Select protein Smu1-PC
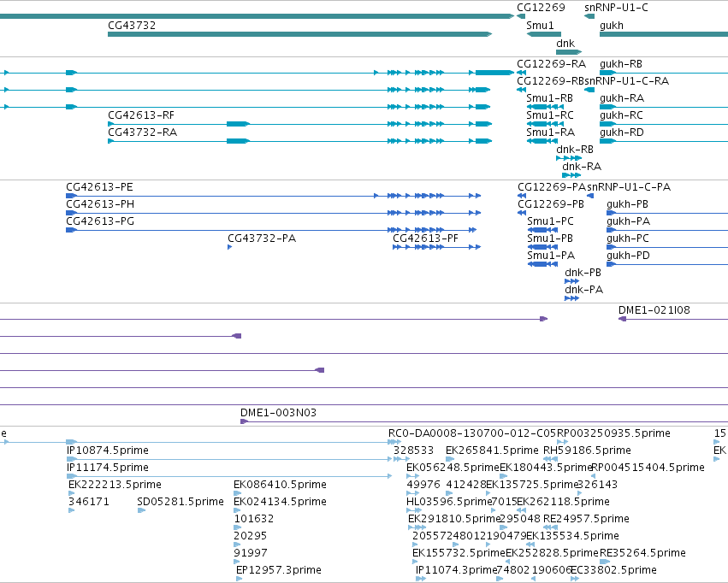728x583 pixels. [542, 230]
